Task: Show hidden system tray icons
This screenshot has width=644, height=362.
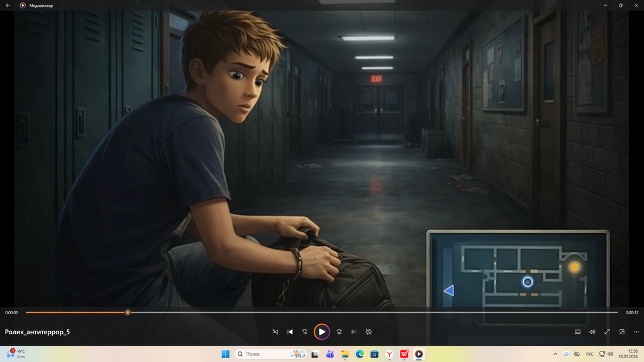Action: [x=555, y=354]
